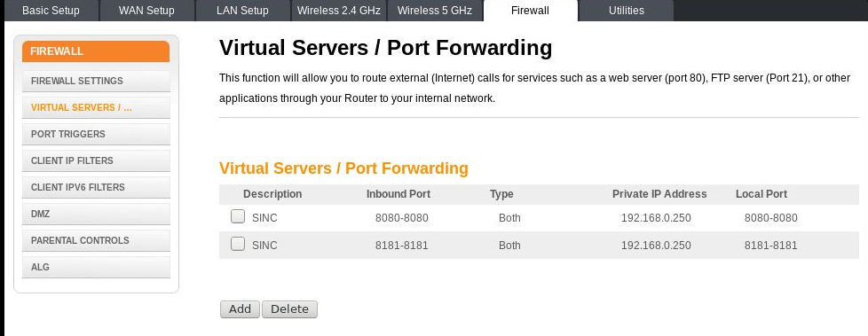This screenshot has width=868, height=336.
Task: Click Type value Both in the 8181 row
Action: coord(509,245)
